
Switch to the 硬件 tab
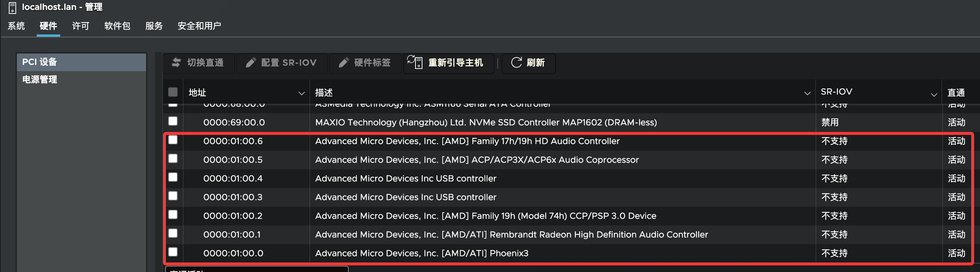[48, 26]
